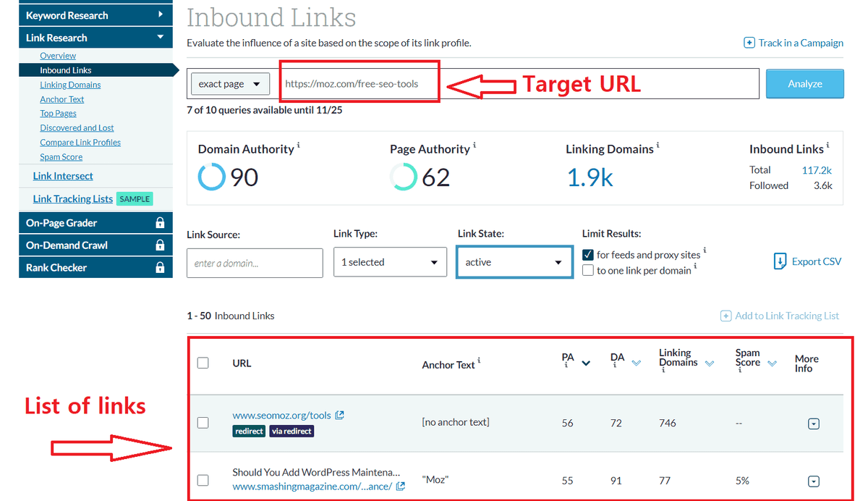Click the lock icon on Rank Checker
This screenshot has height=501, width=868.
pyautogui.click(x=160, y=268)
